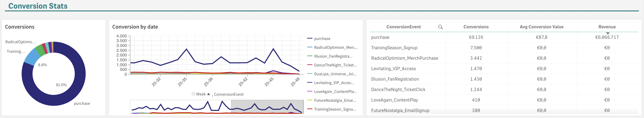
Task: Click the DanceTheNight_TicketClick table cell
Action: click(x=398, y=89)
